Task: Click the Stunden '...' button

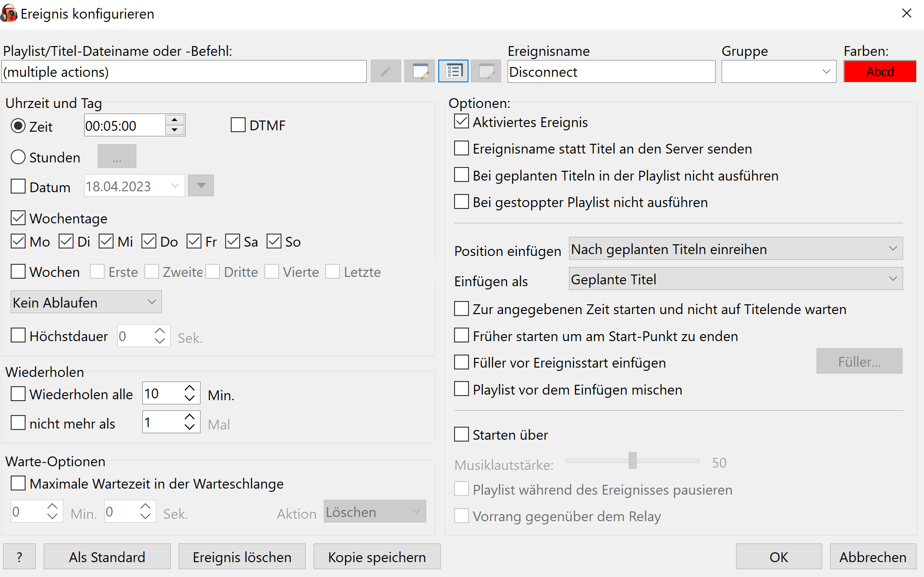Action: click(117, 156)
